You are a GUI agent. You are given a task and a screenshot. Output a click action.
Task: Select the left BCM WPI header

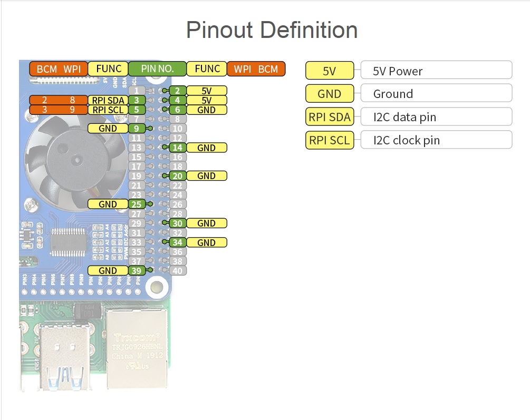[58, 69]
